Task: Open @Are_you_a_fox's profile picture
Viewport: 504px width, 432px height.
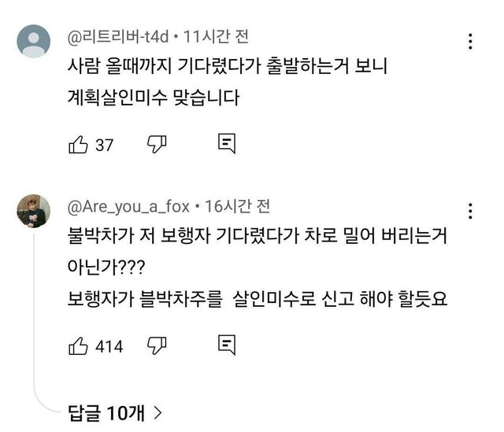Action: pyautogui.click(x=34, y=211)
